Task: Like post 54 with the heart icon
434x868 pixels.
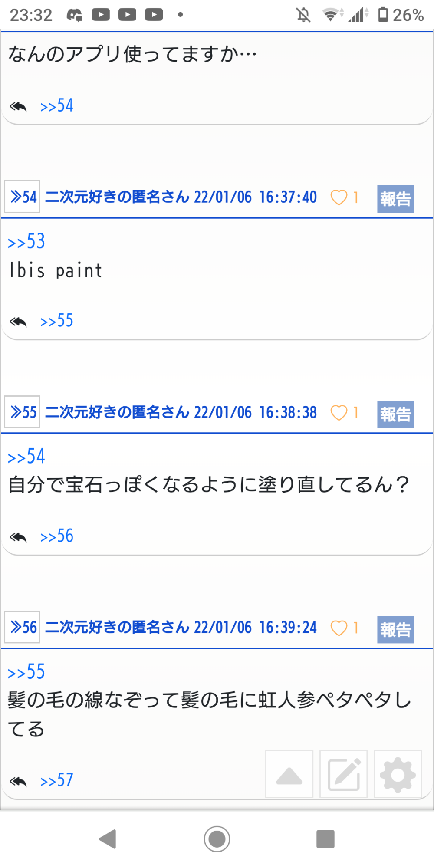Action: pyautogui.click(x=339, y=197)
